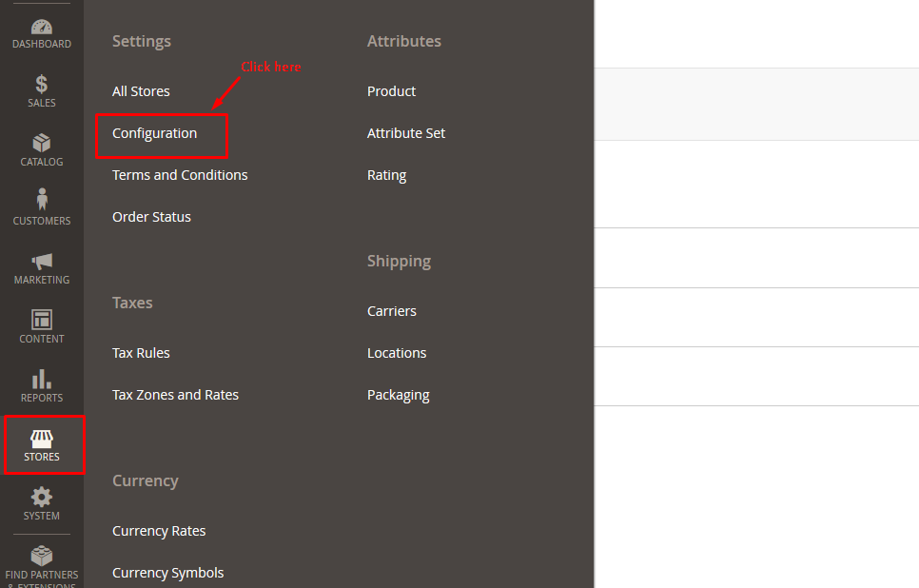This screenshot has height=588, width=919.
Task: Open Packaging under Shipping
Action: tap(399, 395)
